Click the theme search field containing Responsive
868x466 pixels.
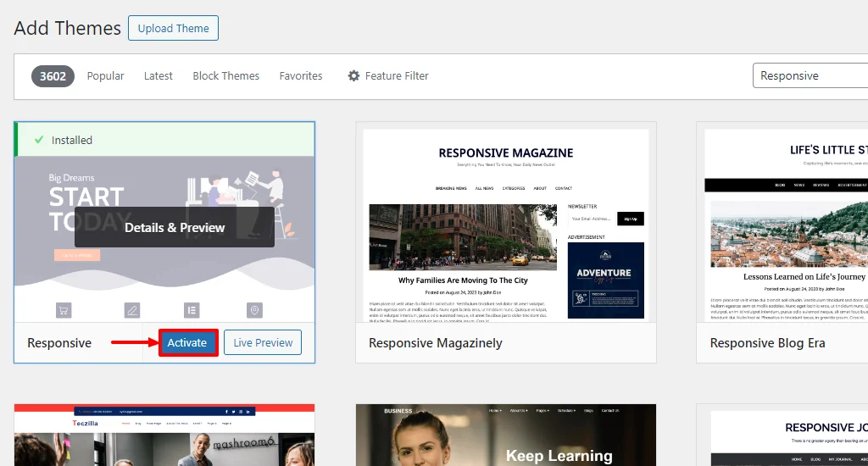coord(810,75)
